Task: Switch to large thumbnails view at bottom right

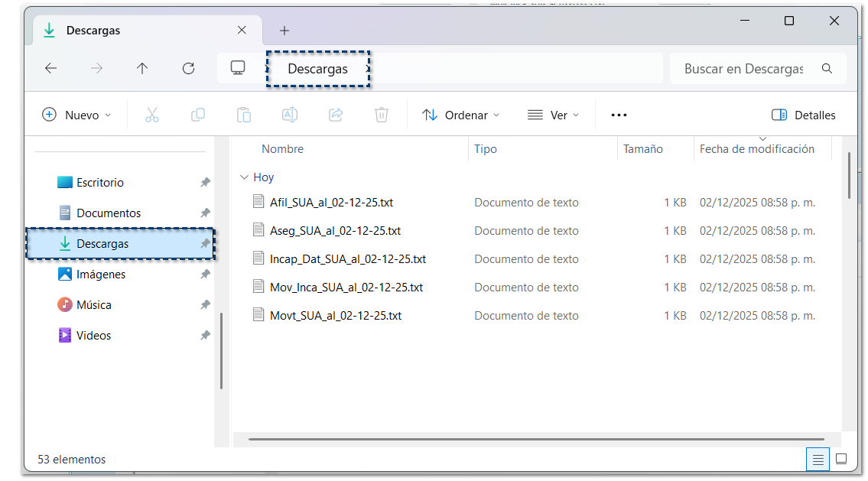Action: (841, 459)
